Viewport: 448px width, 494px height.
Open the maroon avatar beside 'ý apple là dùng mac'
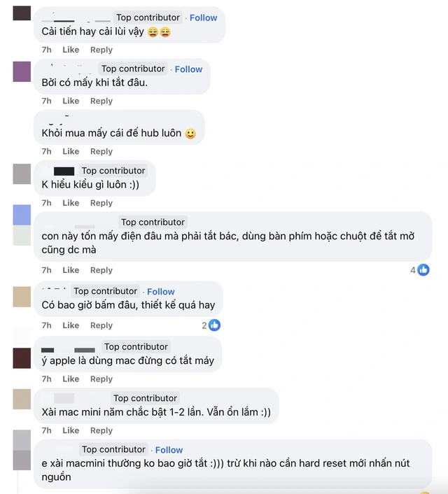click(22, 358)
